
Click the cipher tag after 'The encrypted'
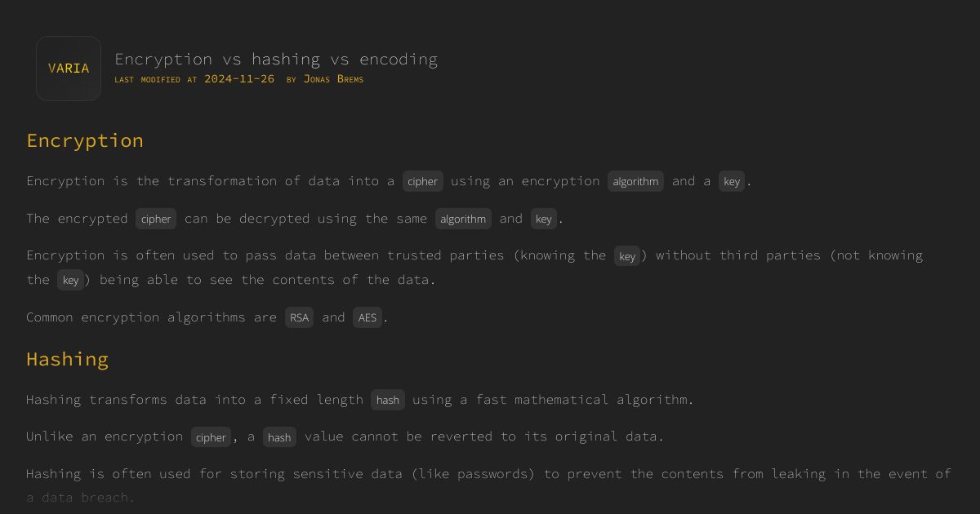point(156,219)
